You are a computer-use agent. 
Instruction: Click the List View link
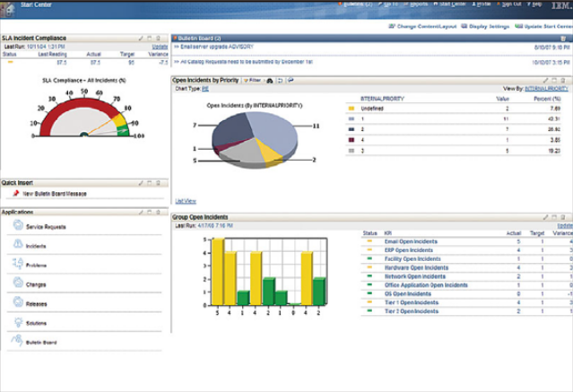coord(186,201)
